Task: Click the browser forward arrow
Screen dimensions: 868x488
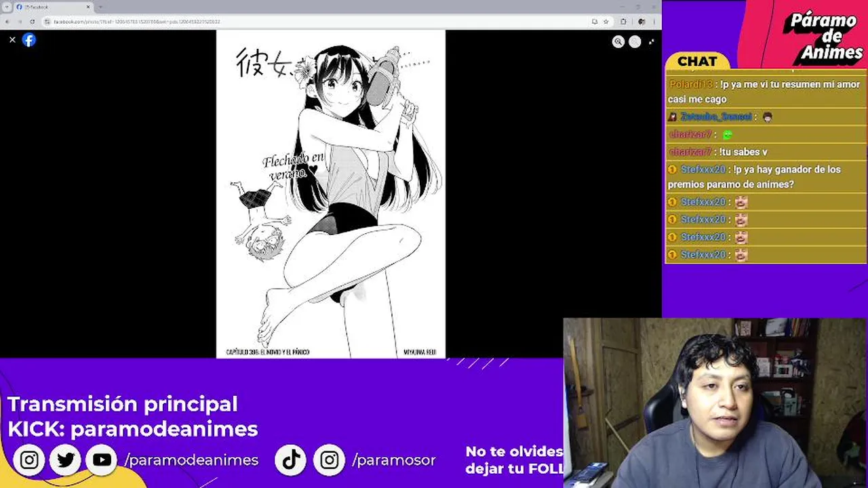Action: (x=20, y=22)
